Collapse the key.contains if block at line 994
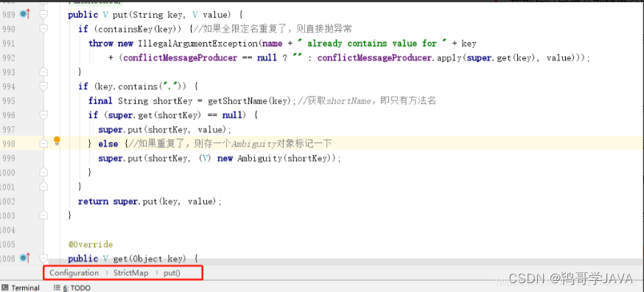This screenshot has width=644, height=292. coord(43,86)
